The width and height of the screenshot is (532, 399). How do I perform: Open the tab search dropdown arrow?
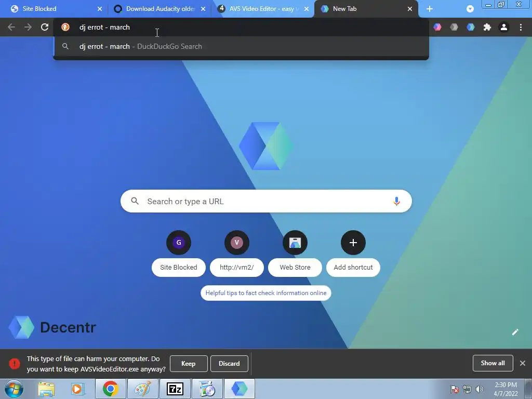click(470, 9)
